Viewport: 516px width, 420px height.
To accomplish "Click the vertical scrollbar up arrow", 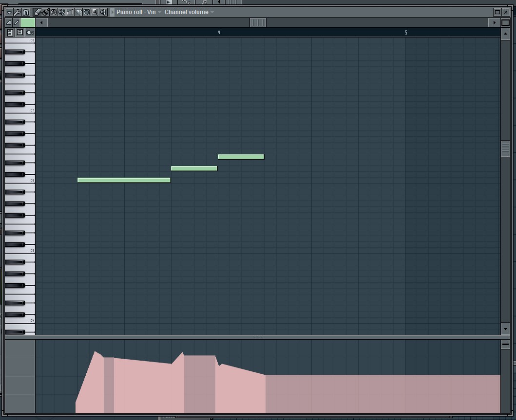I will [505, 34].
